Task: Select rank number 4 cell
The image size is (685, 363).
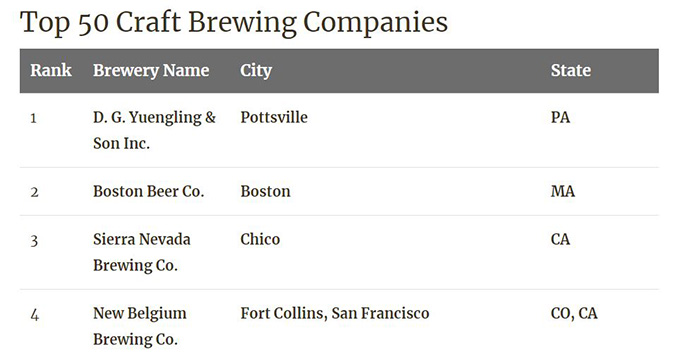Action: (x=35, y=315)
